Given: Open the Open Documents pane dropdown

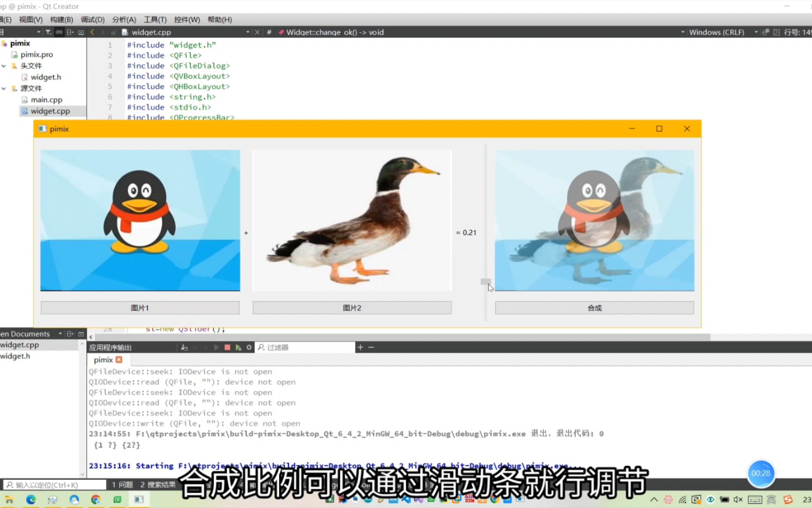Looking at the screenshot, I should click(x=60, y=333).
